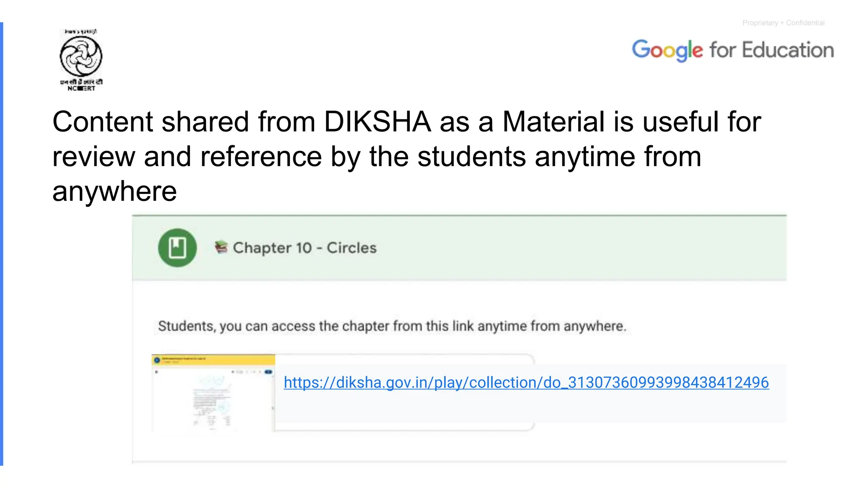This screenshot has width=868, height=488.
Task: Open the Chapter 10 - Circles material title
Action: click(304, 248)
